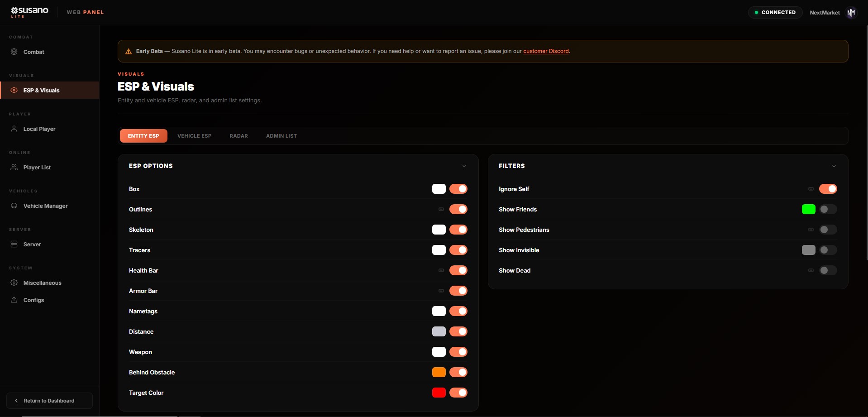Viewport: 868px width, 417px height.
Task: Turn off the Ignore Self toggle
Action: [x=828, y=189]
